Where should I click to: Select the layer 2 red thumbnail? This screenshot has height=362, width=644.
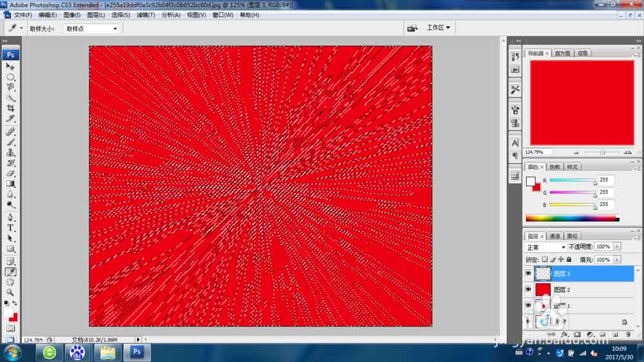[542, 290]
